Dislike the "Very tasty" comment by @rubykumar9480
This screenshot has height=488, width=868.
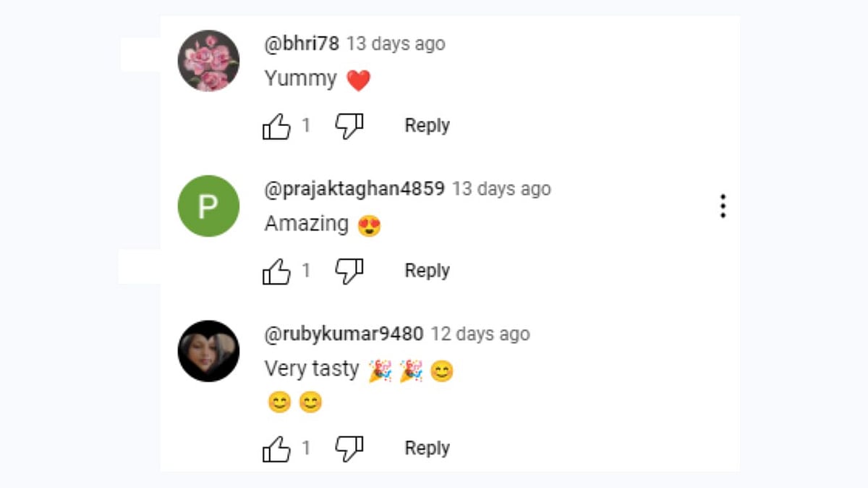tap(349, 449)
